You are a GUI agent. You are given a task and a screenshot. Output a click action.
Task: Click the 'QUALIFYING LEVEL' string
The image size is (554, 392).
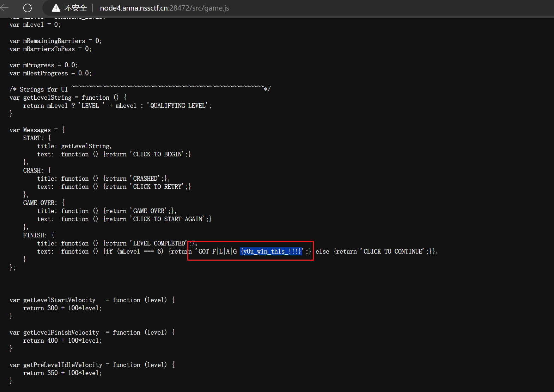pos(178,106)
